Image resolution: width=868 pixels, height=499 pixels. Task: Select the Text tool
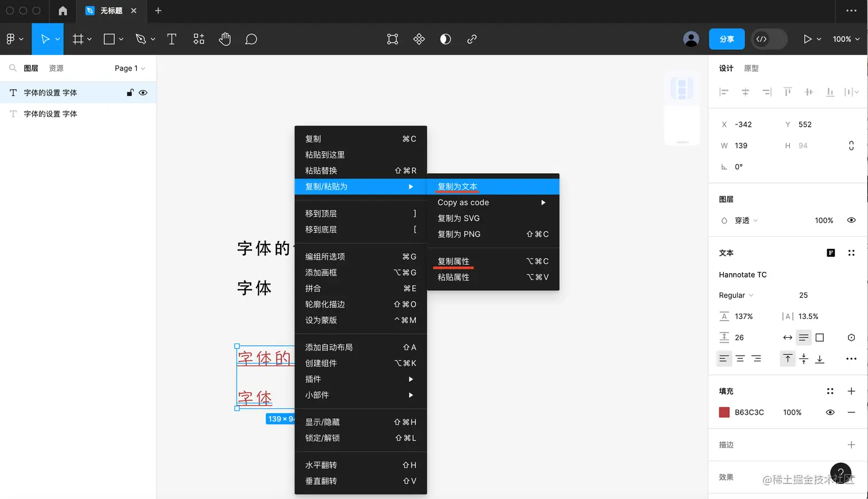172,39
